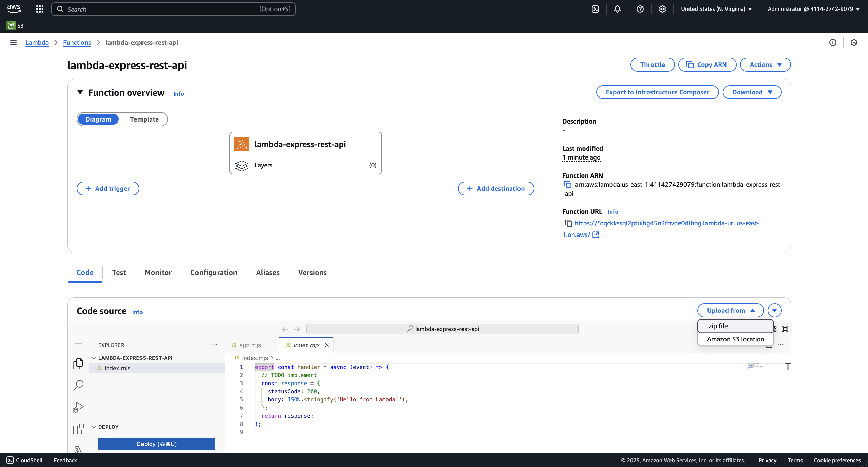This screenshot has width=868, height=467.
Task: Open the CloudShell icon in the top bar
Action: [595, 9]
